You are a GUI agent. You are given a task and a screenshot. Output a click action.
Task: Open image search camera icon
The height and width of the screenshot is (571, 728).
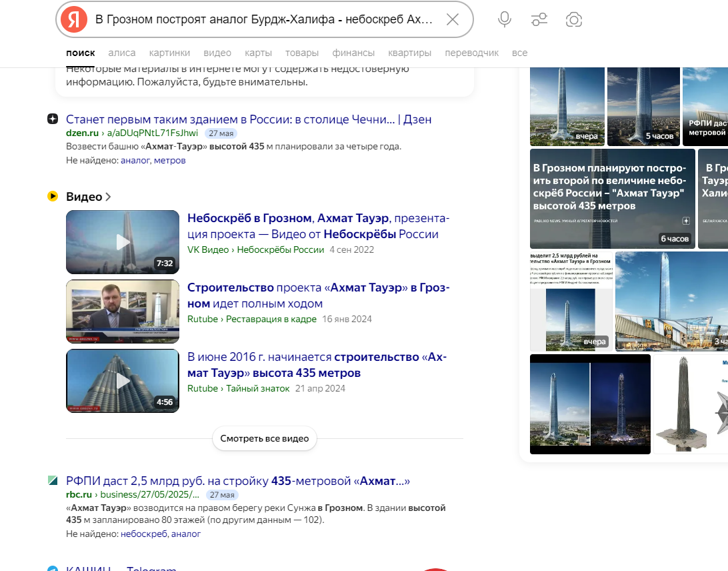click(574, 19)
